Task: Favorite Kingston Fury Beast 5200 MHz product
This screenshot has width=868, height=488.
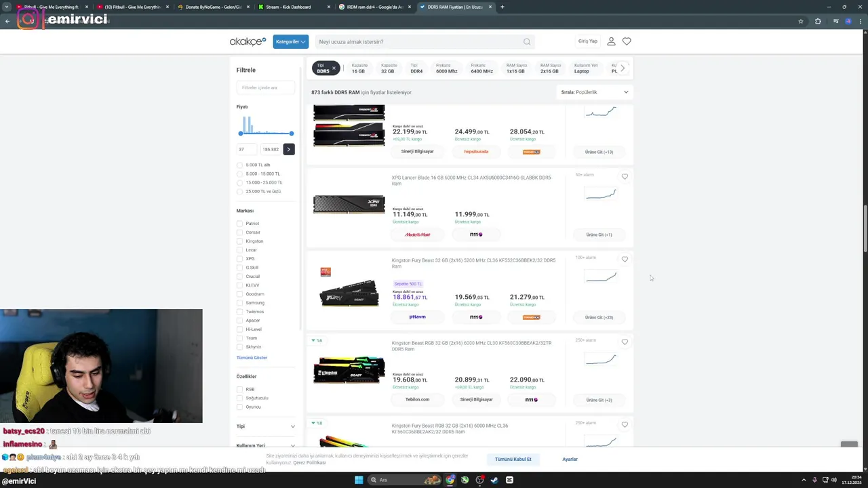Action: (x=625, y=259)
